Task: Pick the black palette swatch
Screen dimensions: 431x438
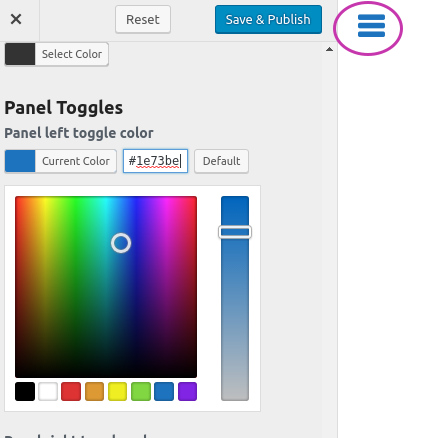Action: pos(25,391)
